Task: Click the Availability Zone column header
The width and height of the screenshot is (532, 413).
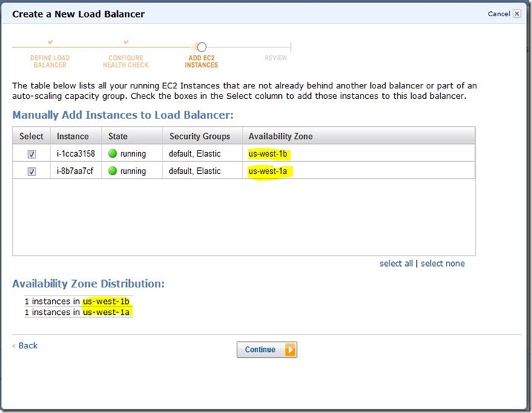Action: [359, 136]
